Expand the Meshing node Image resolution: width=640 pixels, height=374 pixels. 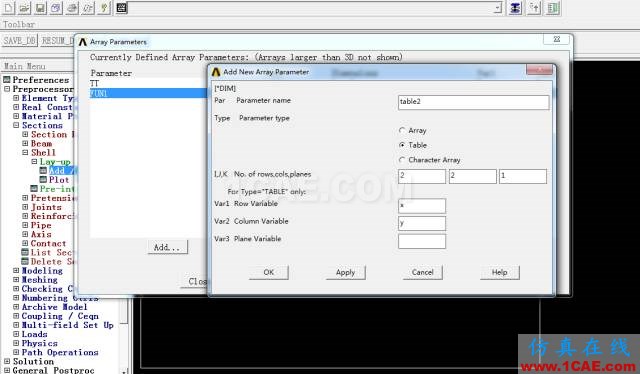click(16, 280)
